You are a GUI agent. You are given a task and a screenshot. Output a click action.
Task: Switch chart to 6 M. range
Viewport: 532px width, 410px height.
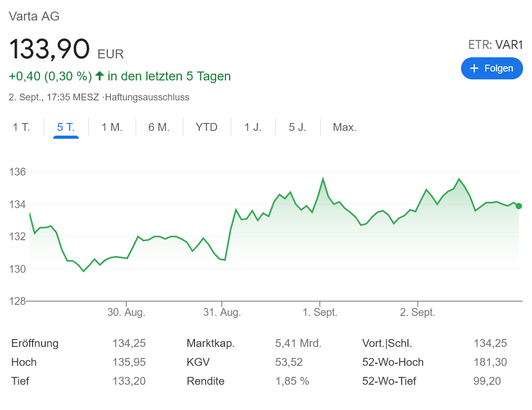point(159,127)
